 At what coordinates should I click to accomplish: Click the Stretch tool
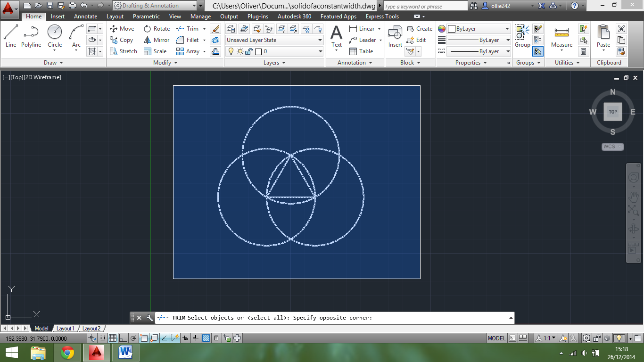tap(124, 51)
